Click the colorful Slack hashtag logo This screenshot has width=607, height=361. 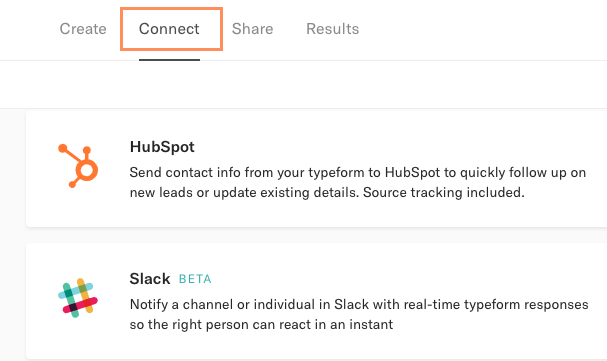coord(78,298)
